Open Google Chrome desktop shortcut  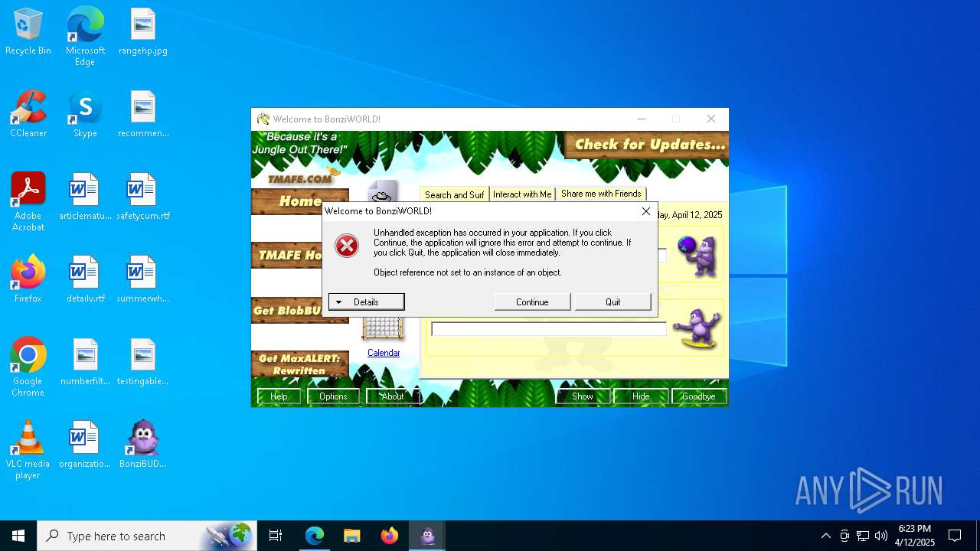click(x=28, y=367)
